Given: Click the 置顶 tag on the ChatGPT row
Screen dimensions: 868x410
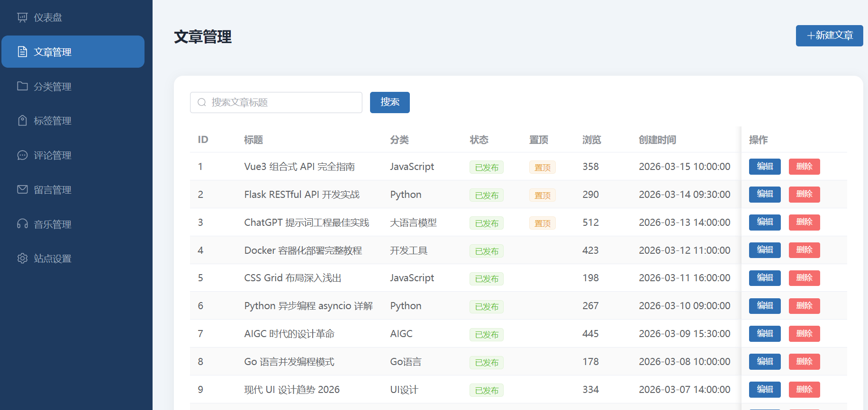Looking at the screenshot, I should [542, 223].
